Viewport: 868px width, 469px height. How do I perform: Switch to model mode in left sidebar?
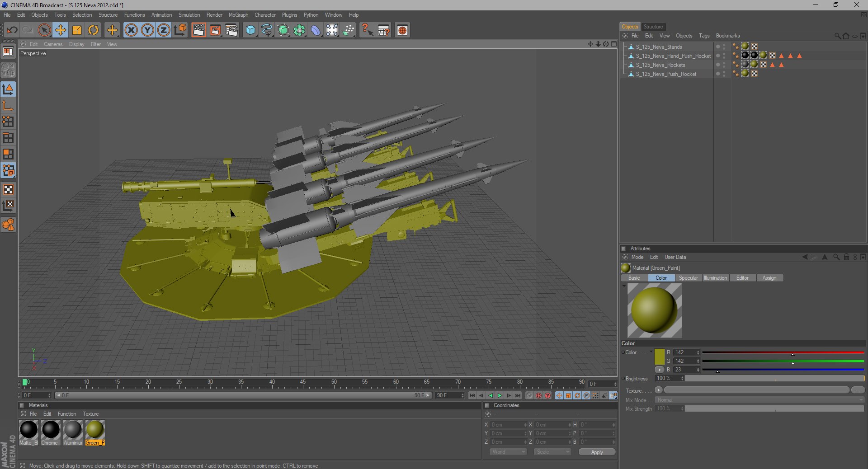click(x=8, y=89)
